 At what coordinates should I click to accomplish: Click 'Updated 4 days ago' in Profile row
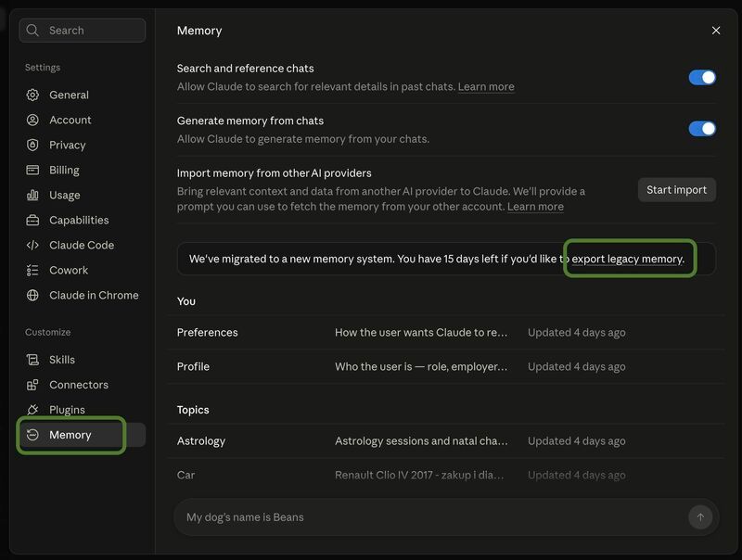576,366
